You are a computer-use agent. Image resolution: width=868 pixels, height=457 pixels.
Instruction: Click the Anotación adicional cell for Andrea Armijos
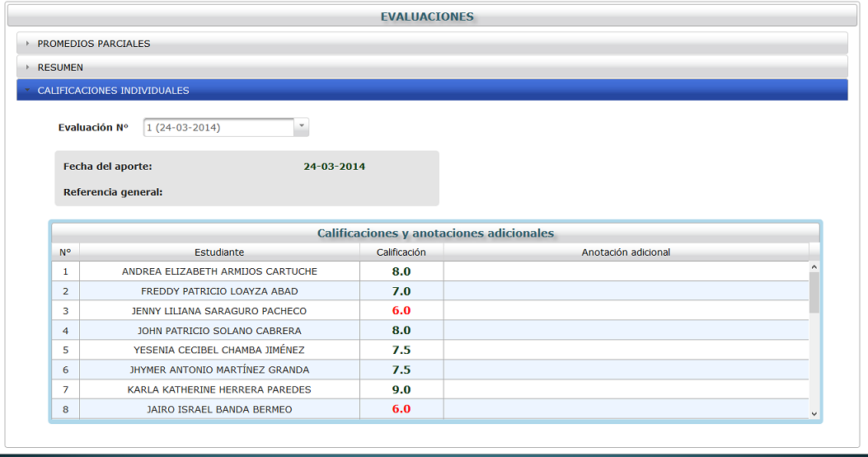(x=626, y=271)
